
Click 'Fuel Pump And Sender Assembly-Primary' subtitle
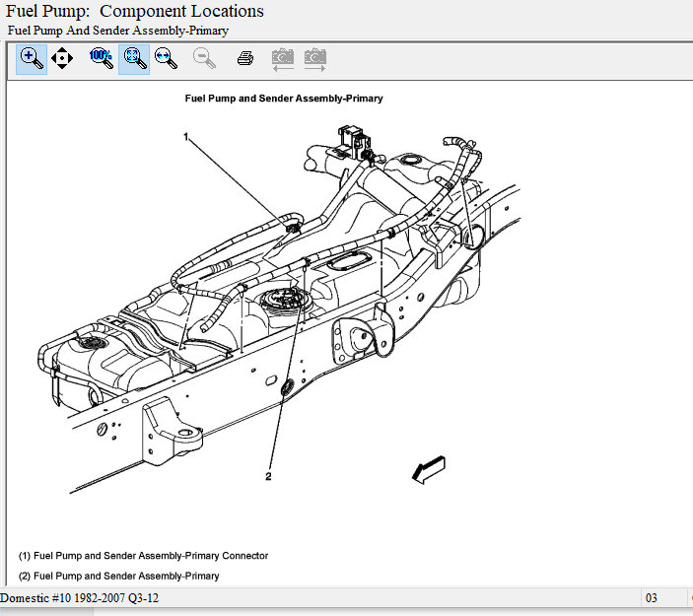[118, 31]
